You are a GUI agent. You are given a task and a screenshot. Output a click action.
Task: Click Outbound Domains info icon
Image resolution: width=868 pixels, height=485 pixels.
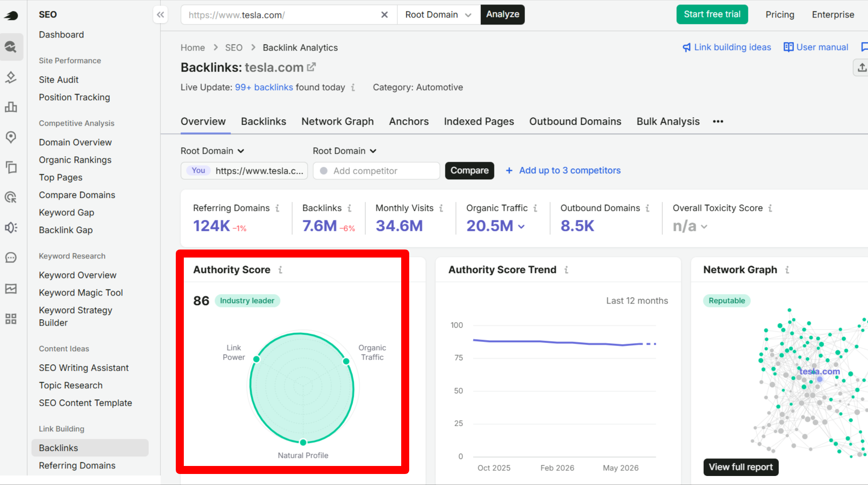[x=648, y=208]
